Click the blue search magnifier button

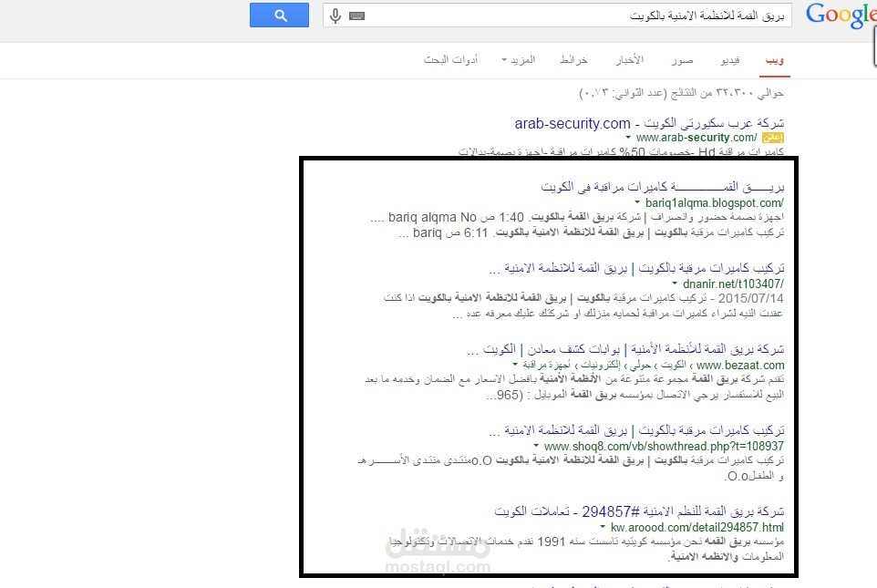(279, 15)
